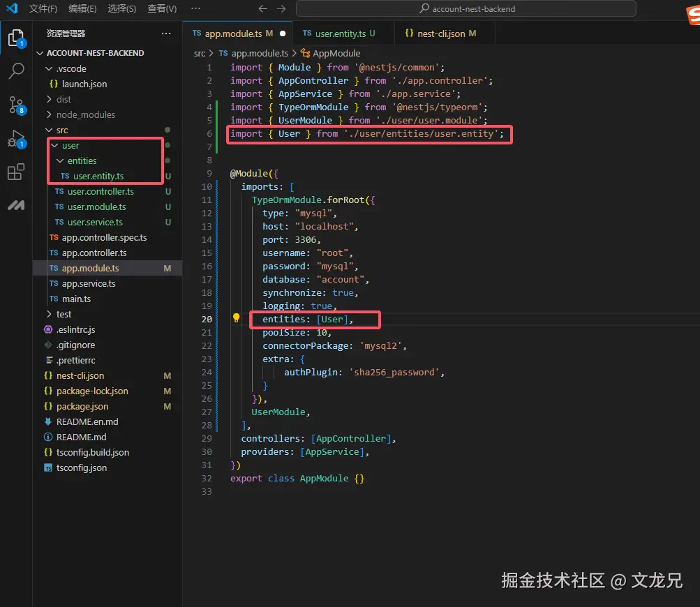Image resolution: width=700 pixels, height=607 pixels.
Task: Open launch.json in the explorer
Action: (107, 84)
